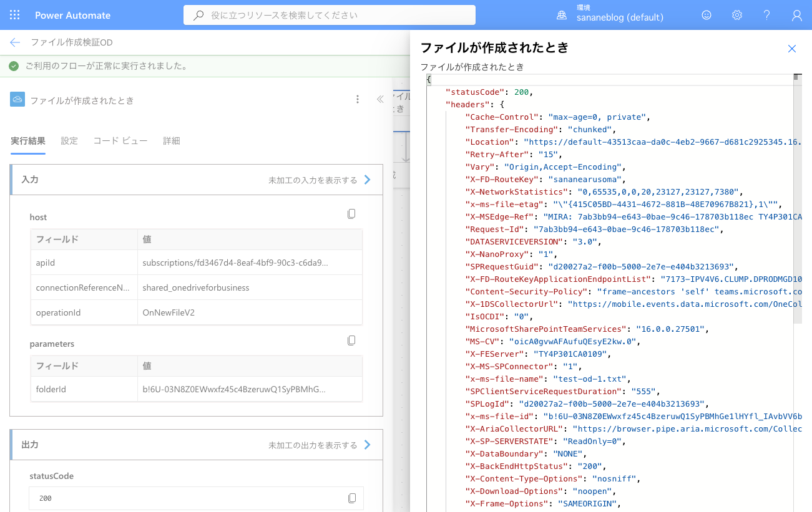Click the operationId field cell
The height and width of the screenshot is (512, 812).
point(84,312)
